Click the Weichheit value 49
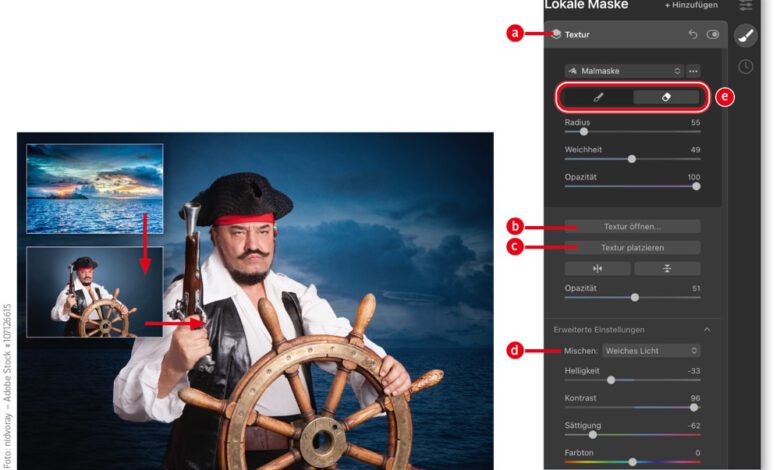The height and width of the screenshot is (470, 780). pos(695,150)
